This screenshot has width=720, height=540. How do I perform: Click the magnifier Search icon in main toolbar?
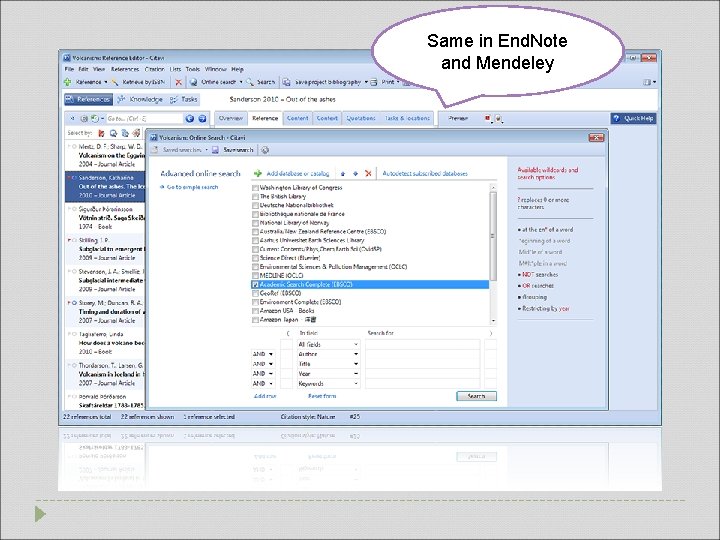point(250,82)
